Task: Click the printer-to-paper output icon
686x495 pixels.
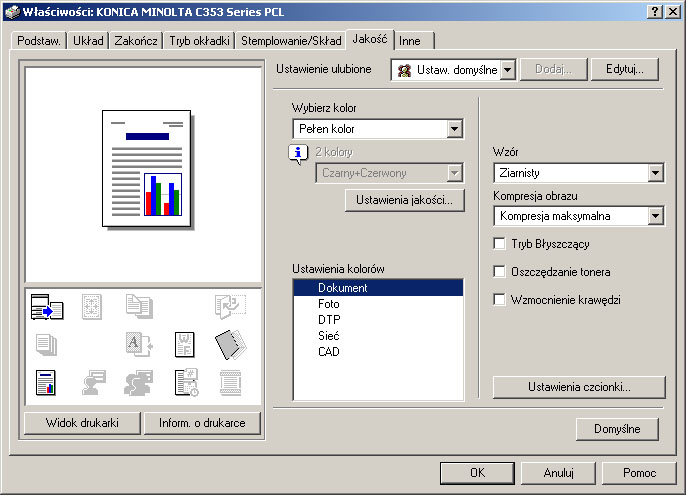Action: pyautogui.click(x=47, y=307)
